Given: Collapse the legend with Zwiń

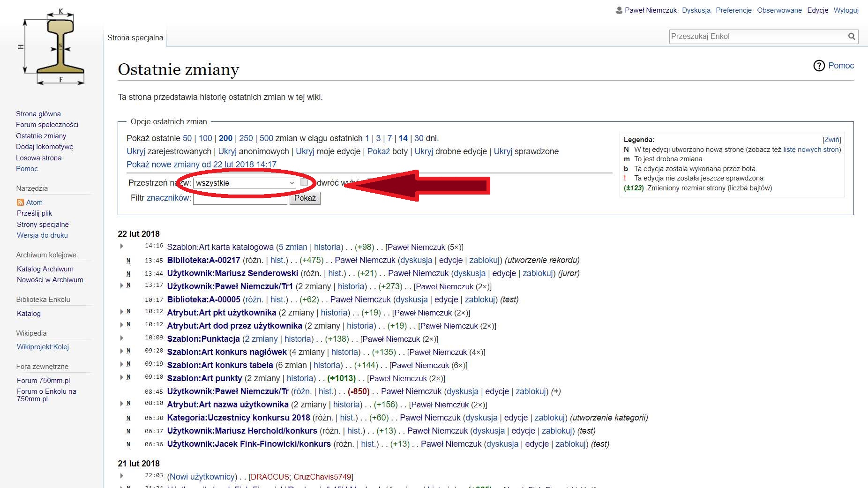Looking at the screenshot, I should tap(832, 140).
